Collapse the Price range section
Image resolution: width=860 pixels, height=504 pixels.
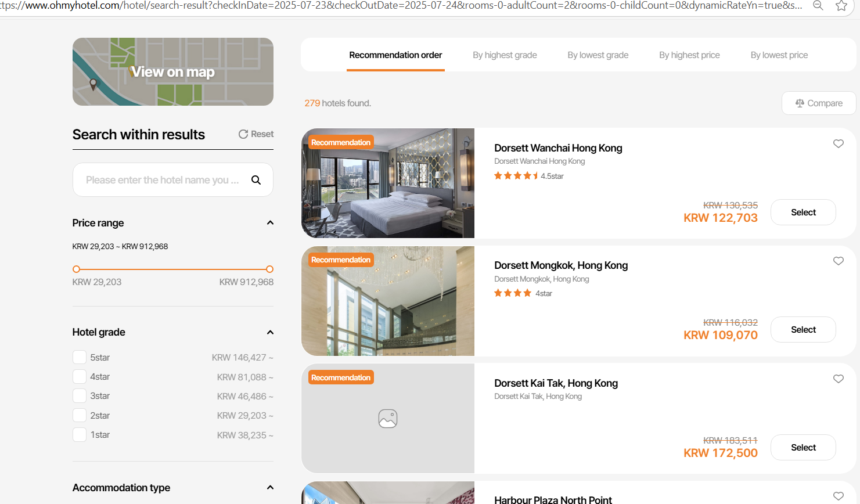270,223
